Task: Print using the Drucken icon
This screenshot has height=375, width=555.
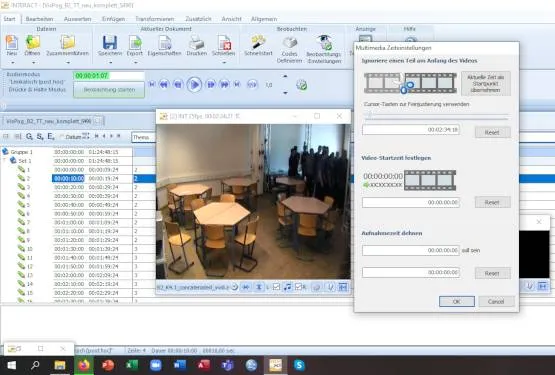Action: pos(196,43)
